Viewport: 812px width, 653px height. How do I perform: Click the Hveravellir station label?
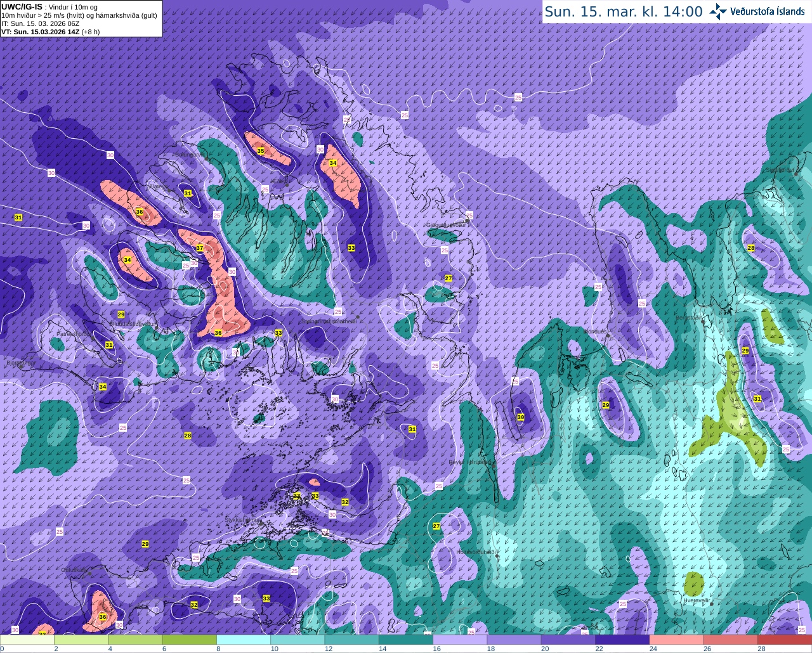tap(696, 600)
